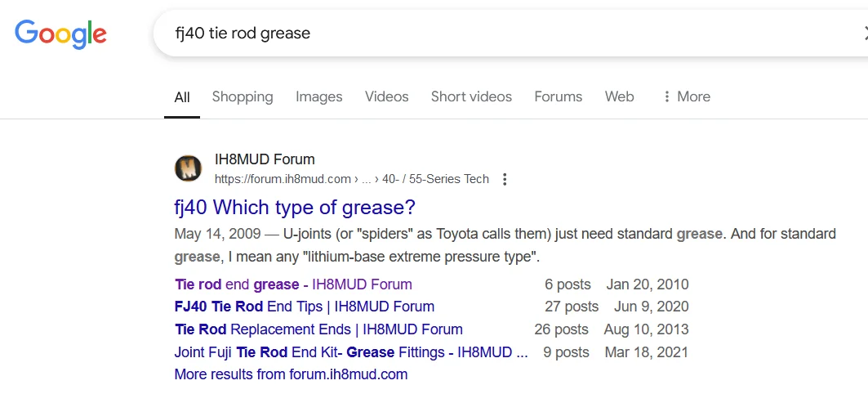Expand the More search filters menu

coord(687,96)
